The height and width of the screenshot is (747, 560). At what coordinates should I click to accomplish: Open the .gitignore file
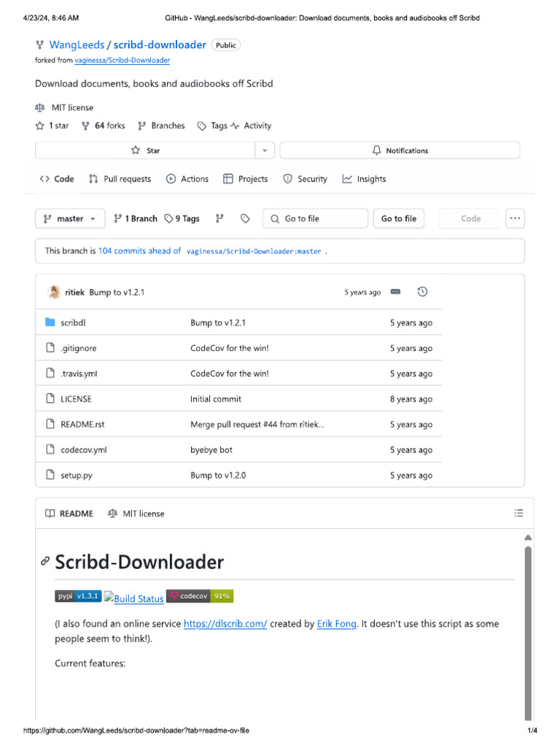79,348
